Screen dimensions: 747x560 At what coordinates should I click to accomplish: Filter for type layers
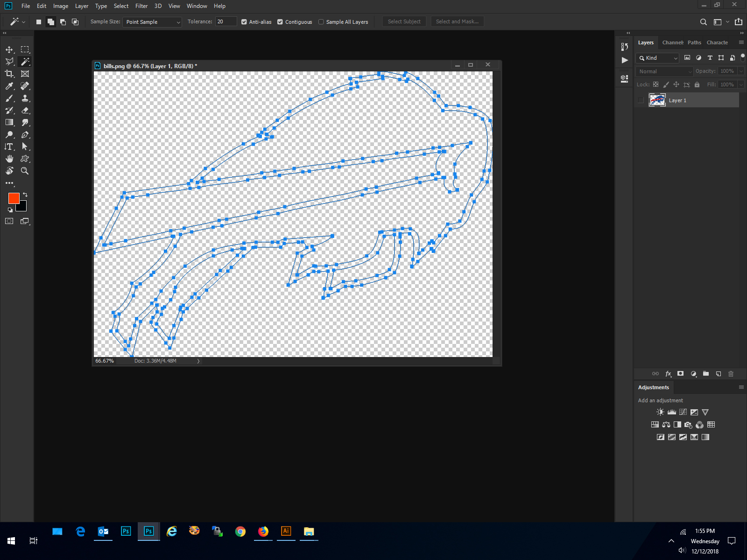(710, 58)
